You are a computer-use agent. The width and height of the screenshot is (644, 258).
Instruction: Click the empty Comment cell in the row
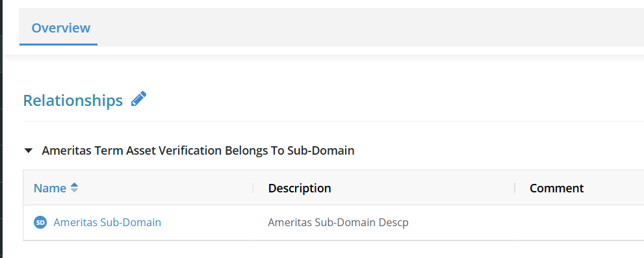coord(579,223)
